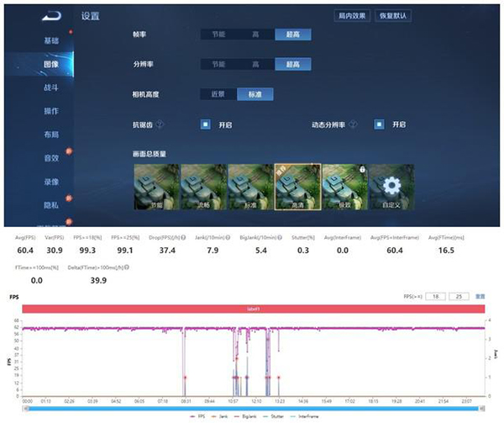Screen dimensions: 504x423
Task: Select the 流畅 quality thumbnail
Action: pos(202,186)
